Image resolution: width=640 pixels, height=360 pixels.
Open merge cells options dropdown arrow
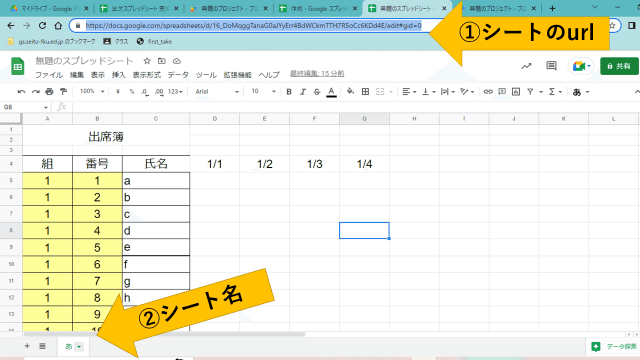point(391,92)
